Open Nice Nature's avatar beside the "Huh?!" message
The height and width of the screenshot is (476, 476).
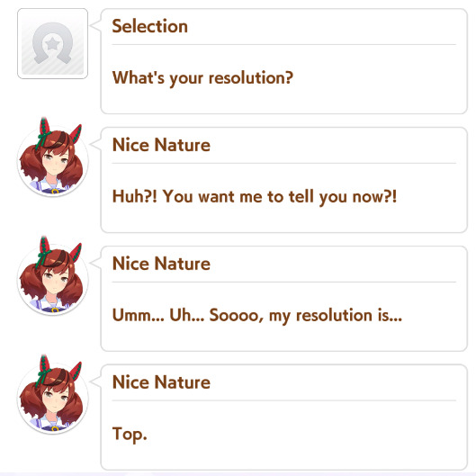[x=52, y=157]
